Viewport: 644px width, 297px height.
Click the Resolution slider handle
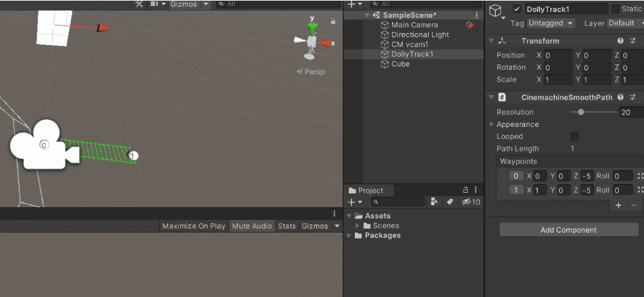pyautogui.click(x=581, y=112)
